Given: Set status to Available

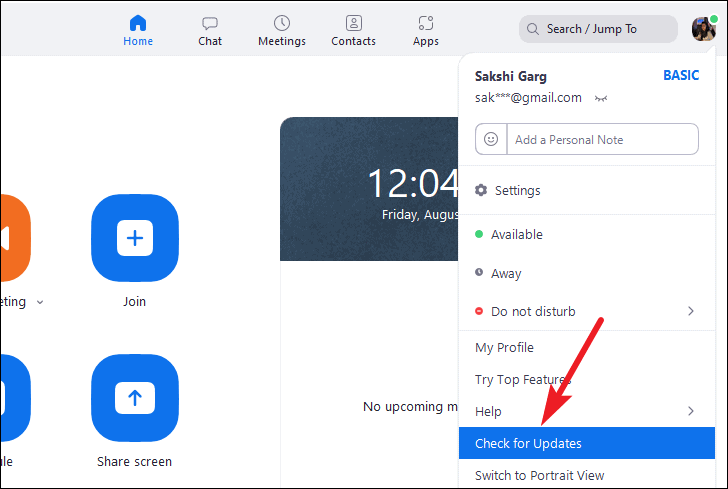Looking at the screenshot, I should click(x=587, y=235).
